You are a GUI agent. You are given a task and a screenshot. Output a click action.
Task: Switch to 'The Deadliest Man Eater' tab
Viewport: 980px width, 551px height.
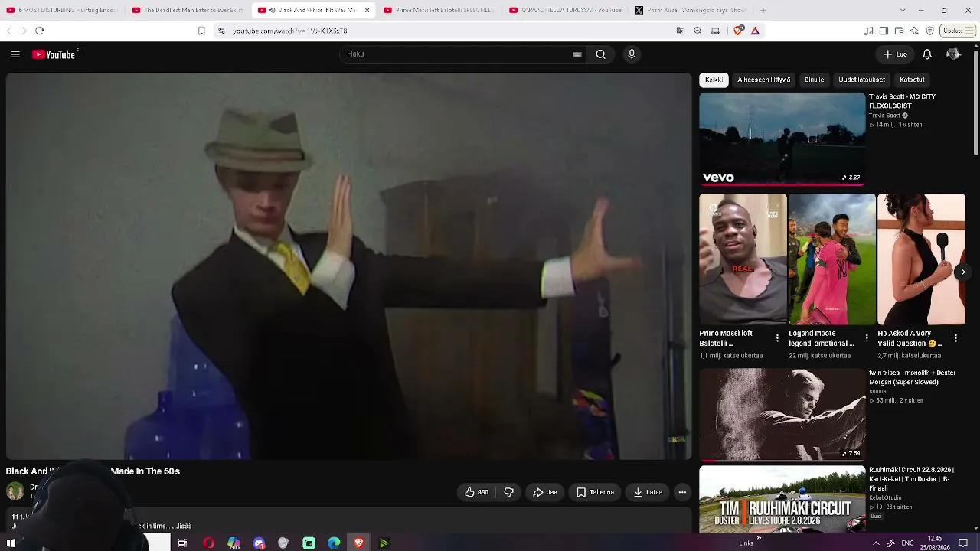pos(188,10)
